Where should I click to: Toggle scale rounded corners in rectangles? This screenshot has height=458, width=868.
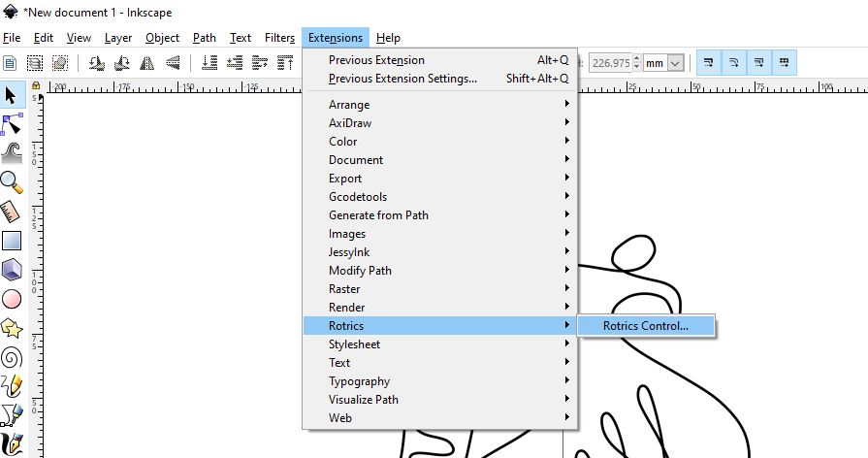tap(734, 62)
